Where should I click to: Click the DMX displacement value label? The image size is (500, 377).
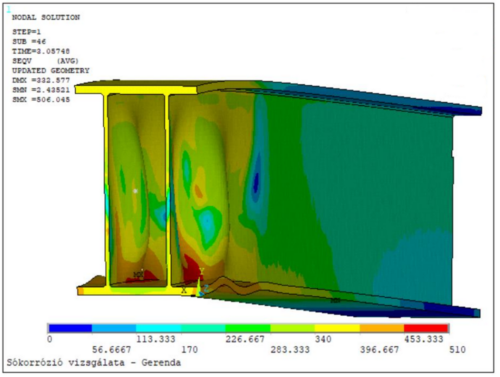[x=41, y=80]
